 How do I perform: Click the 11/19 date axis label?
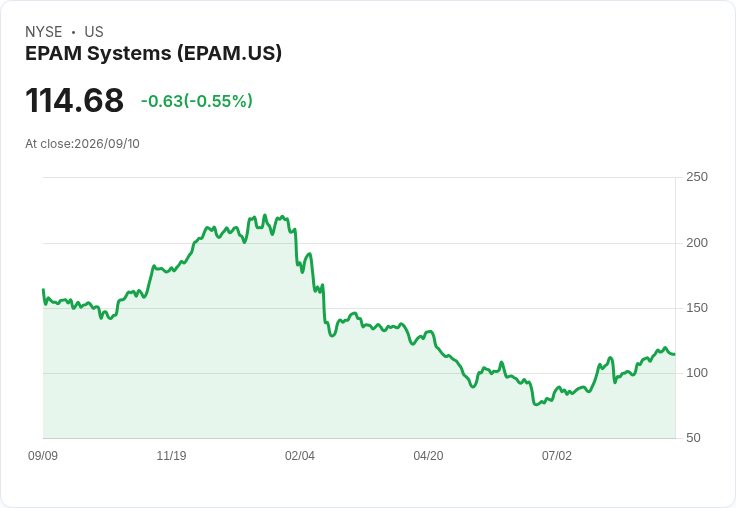pyautogui.click(x=171, y=456)
